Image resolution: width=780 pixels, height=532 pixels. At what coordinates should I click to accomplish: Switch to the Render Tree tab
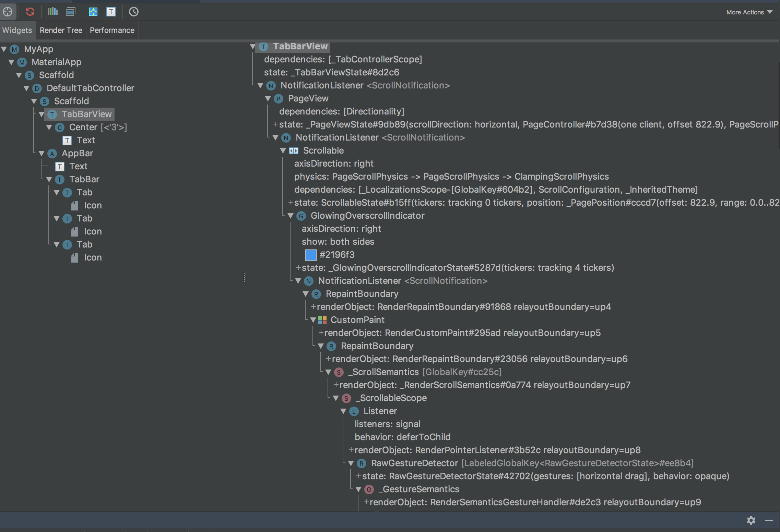pyautogui.click(x=61, y=30)
